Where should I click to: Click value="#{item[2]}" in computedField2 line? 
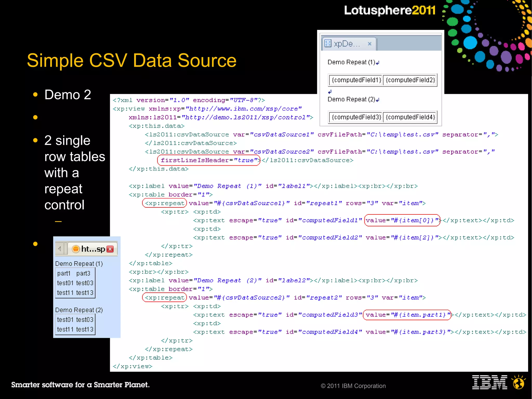pos(402,238)
